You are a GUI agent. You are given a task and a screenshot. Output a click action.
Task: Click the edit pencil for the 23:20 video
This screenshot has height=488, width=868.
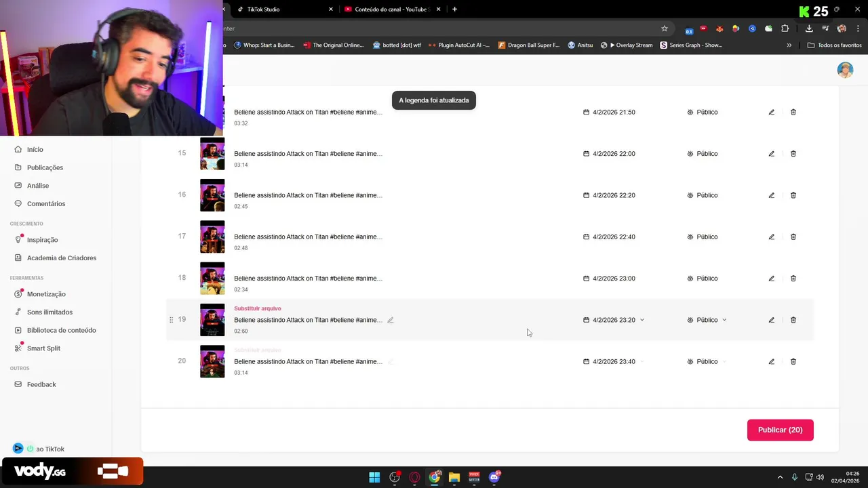tap(771, 320)
